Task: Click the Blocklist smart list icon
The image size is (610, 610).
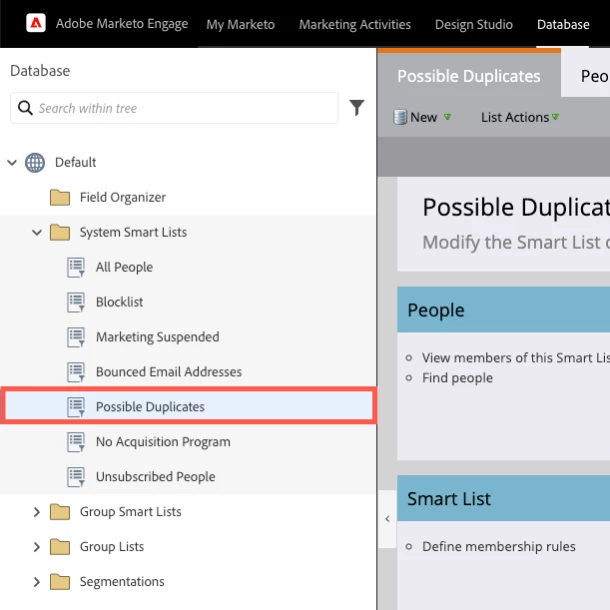Action: pyautogui.click(x=76, y=302)
